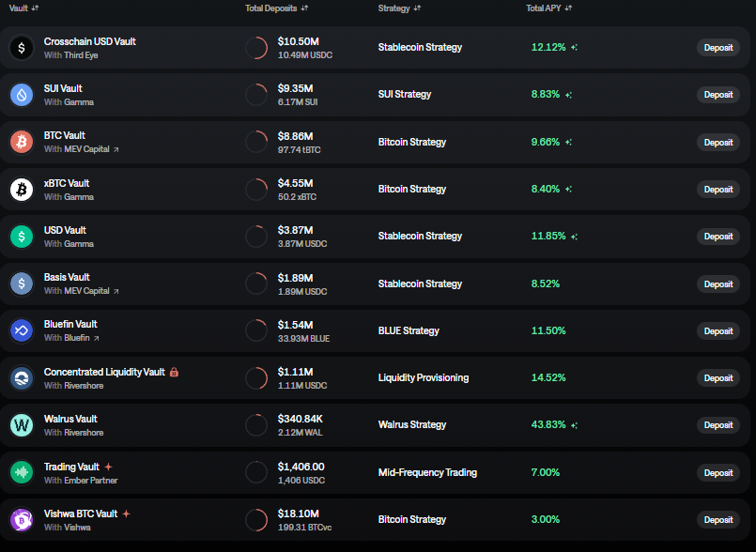
Task: Deposit into the SUI Vault
Action: (x=718, y=95)
